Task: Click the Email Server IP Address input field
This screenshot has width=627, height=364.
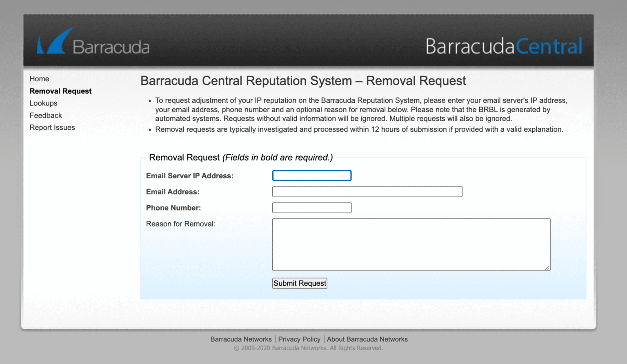Action: [311, 175]
